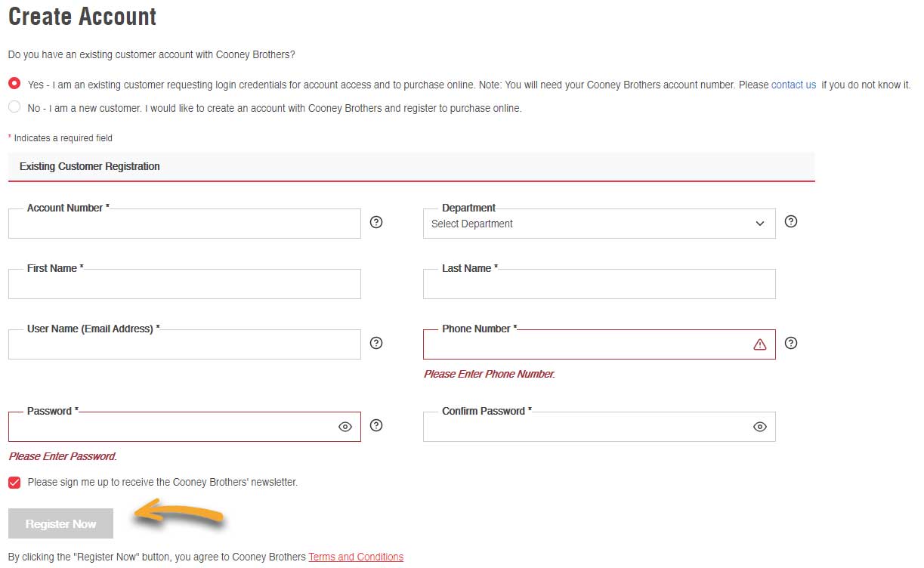Expand the Department selection chevron
The height and width of the screenshot is (568, 924).
759,224
